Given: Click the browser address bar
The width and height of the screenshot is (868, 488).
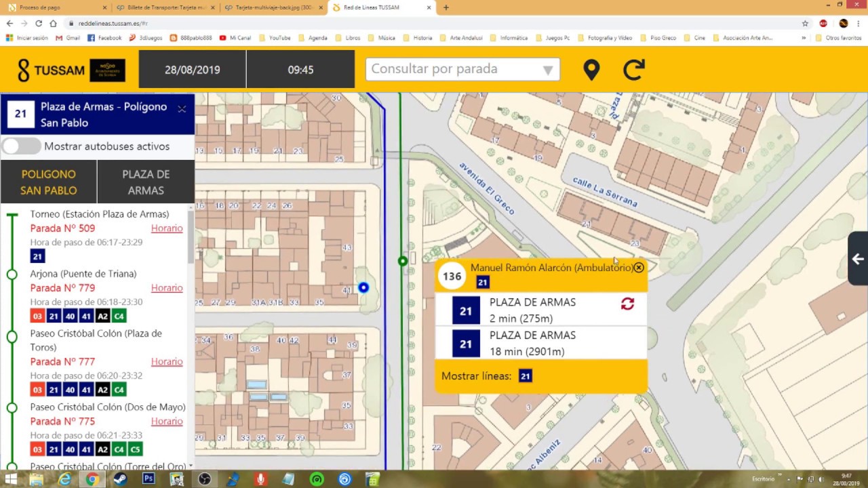Looking at the screenshot, I should [434, 23].
